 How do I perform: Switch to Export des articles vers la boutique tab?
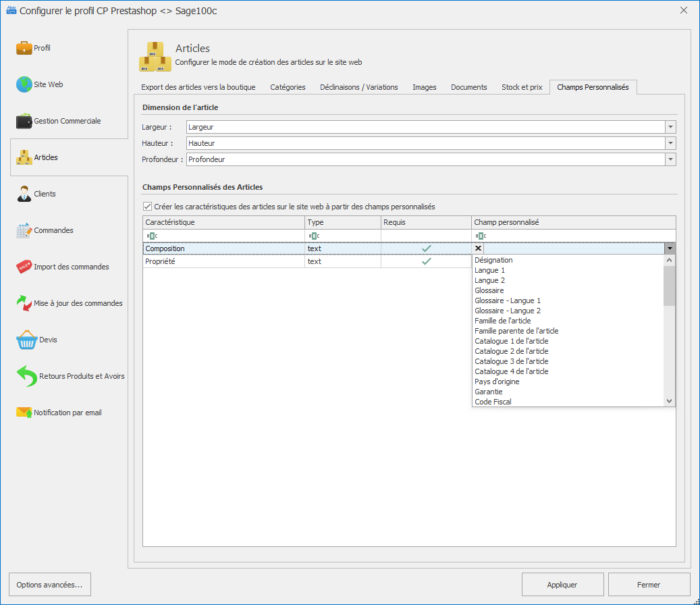[198, 87]
